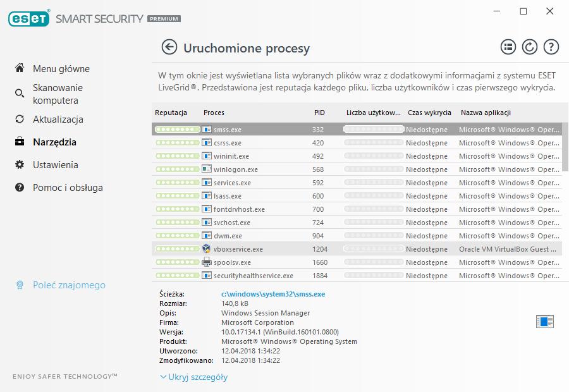Click Oracle VM VirtualBox Guest application name

click(x=507, y=249)
